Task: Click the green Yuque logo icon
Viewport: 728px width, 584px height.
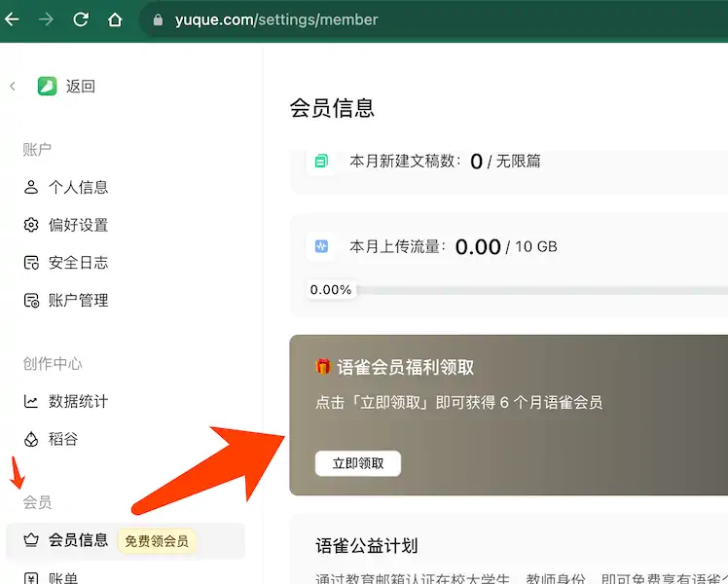Action: 47,86
